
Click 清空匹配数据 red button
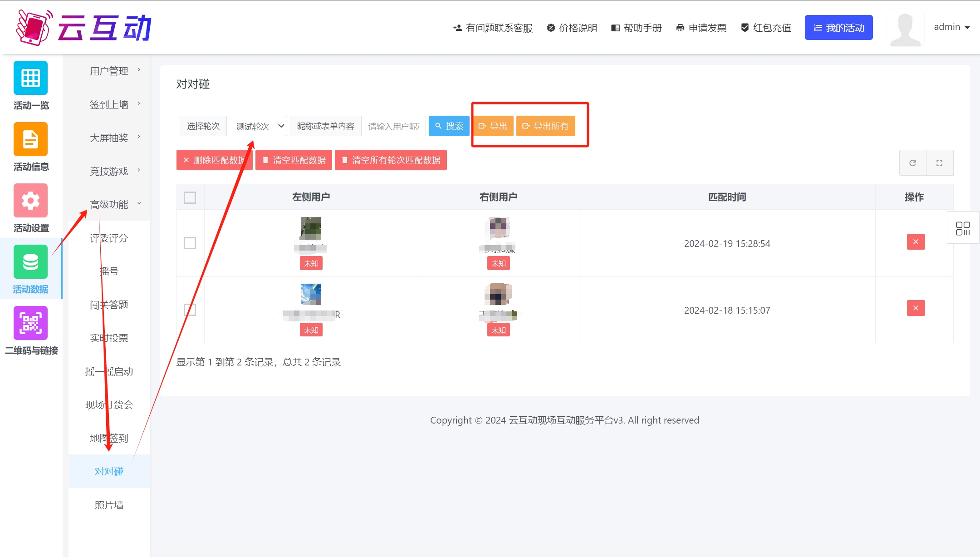point(294,160)
